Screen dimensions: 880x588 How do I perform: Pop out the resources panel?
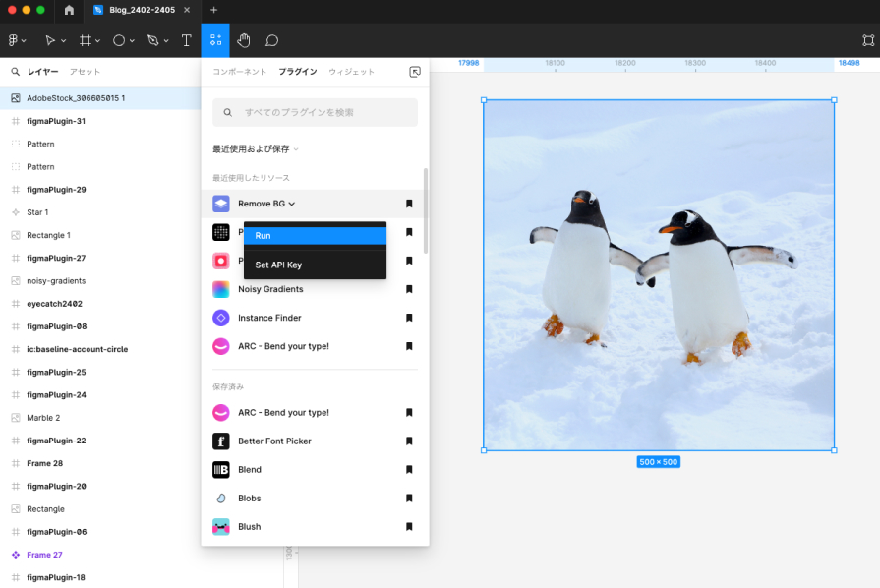coord(415,72)
